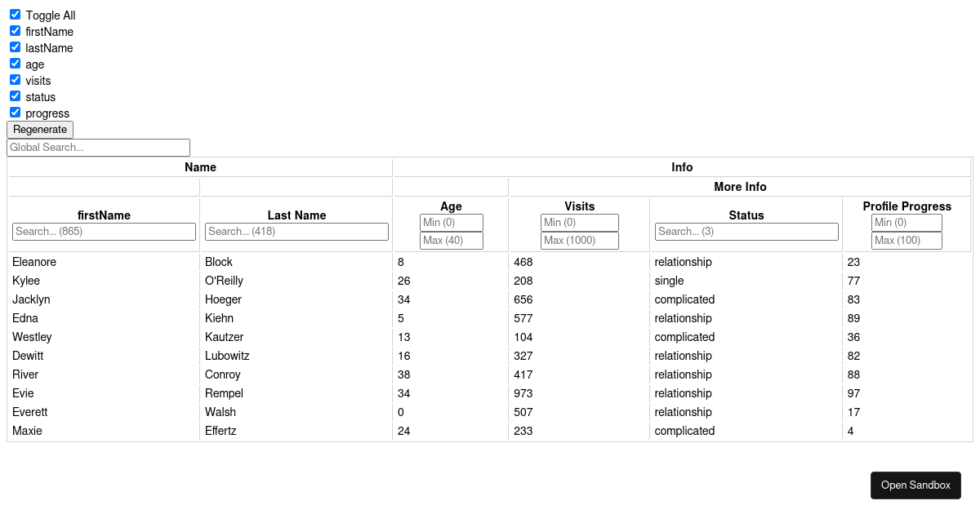Click the Age column header to sort
This screenshot has height=514, width=980.
[x=451, y=206]
